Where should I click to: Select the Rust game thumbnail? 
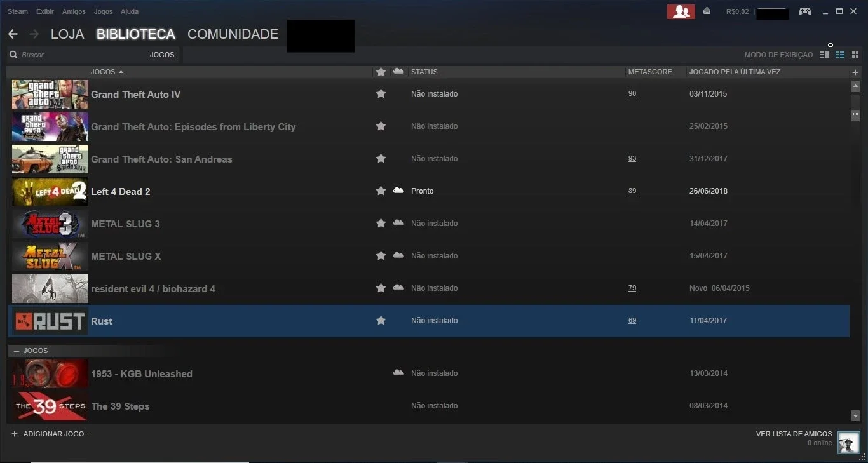point(50,321)
